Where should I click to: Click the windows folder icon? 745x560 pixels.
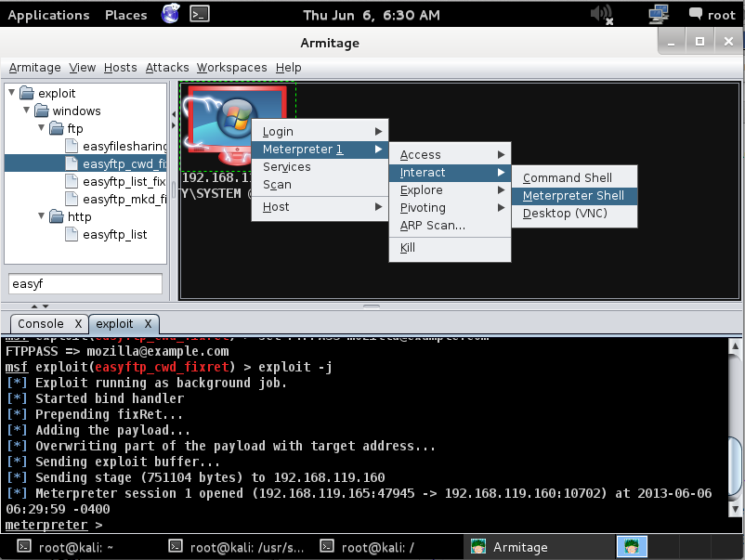click(x=42, y=111)
